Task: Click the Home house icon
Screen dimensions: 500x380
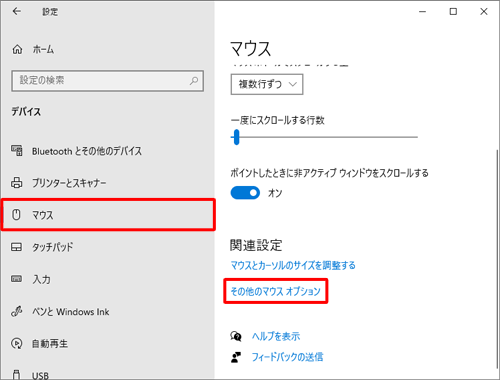Action: point(17,49)
